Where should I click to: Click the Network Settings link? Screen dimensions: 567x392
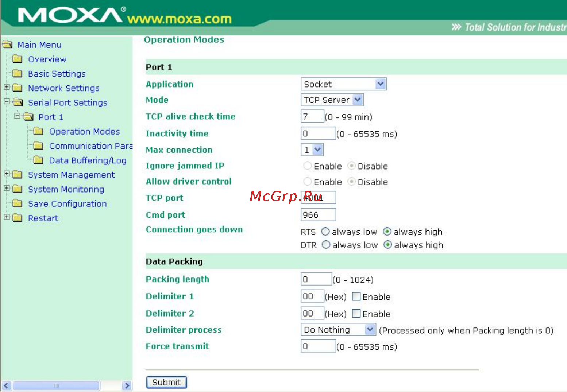coord(63,88)
